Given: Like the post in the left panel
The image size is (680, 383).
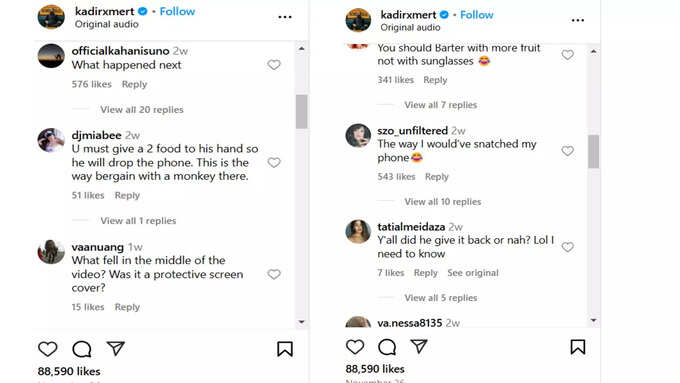Looking at the screenshot, I should (48, 349).
